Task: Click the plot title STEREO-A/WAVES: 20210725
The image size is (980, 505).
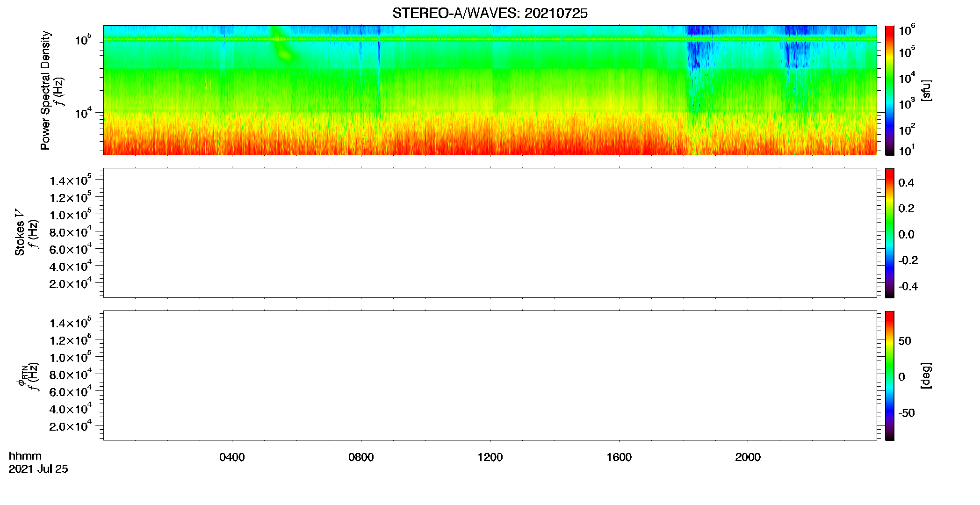Action: click(490, 14)
